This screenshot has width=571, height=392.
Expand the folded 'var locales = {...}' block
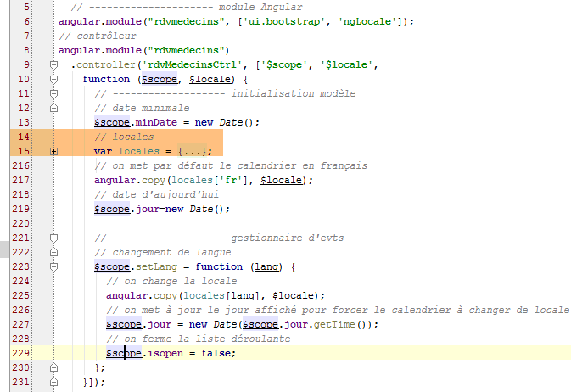pos(53,151)
